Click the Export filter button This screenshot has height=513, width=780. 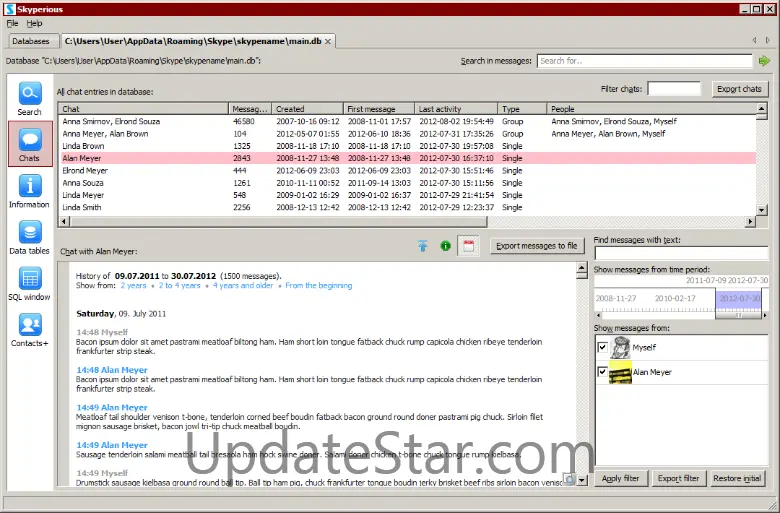point(678,478)
